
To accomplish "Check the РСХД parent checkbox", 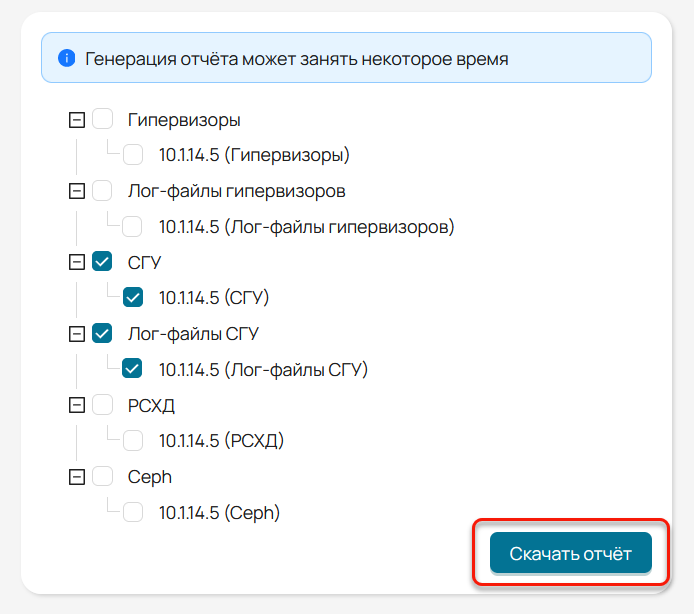I will pos(102,405).
